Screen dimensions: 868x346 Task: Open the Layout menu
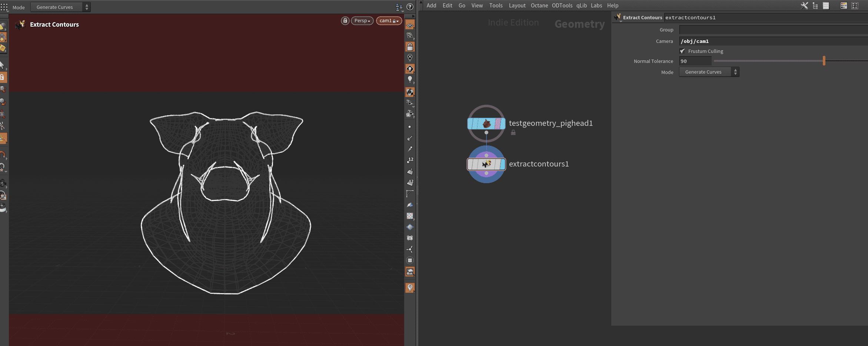click(517, 6)
